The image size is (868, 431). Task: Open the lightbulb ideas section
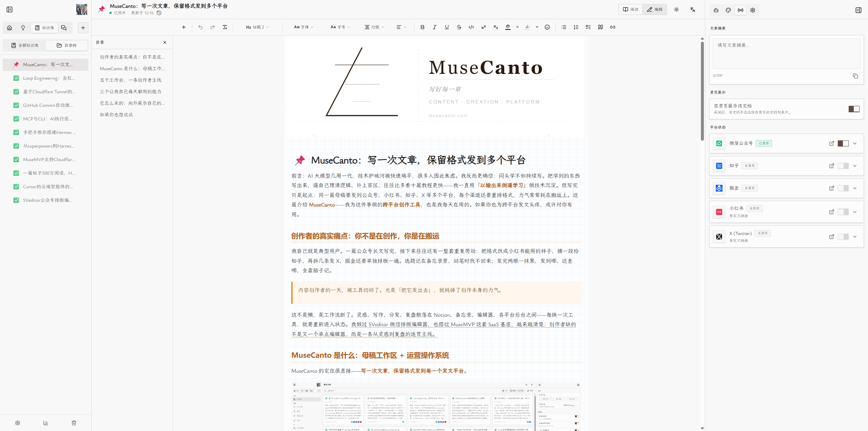pyautogui.click(x=23, y=28)
